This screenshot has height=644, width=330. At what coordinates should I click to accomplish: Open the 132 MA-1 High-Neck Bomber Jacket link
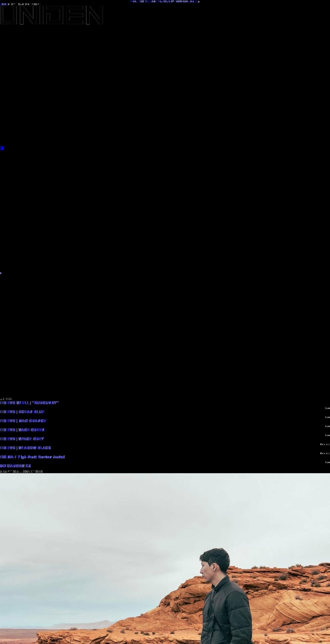(x=32, y=457)
